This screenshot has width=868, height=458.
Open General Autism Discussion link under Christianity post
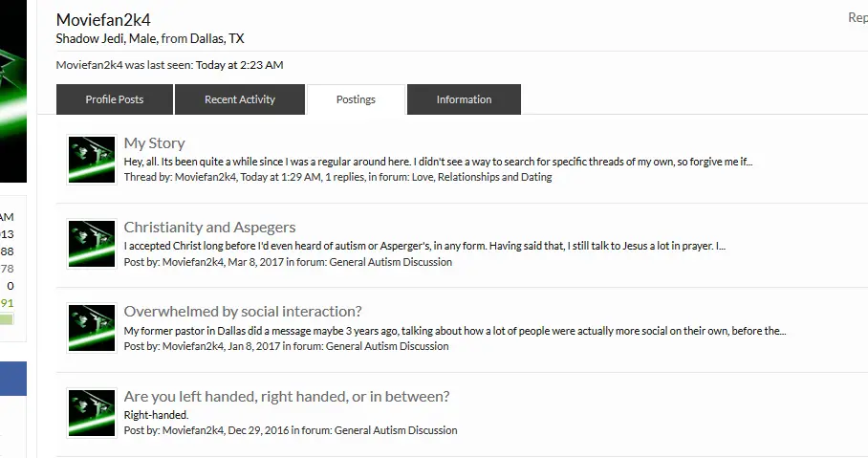[391, 262]
